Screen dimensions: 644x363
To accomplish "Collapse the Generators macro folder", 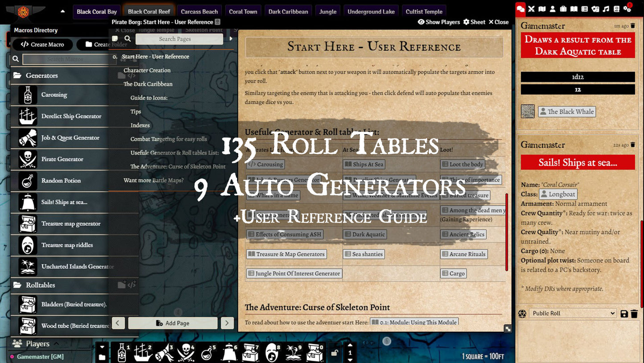I will 41,76.
